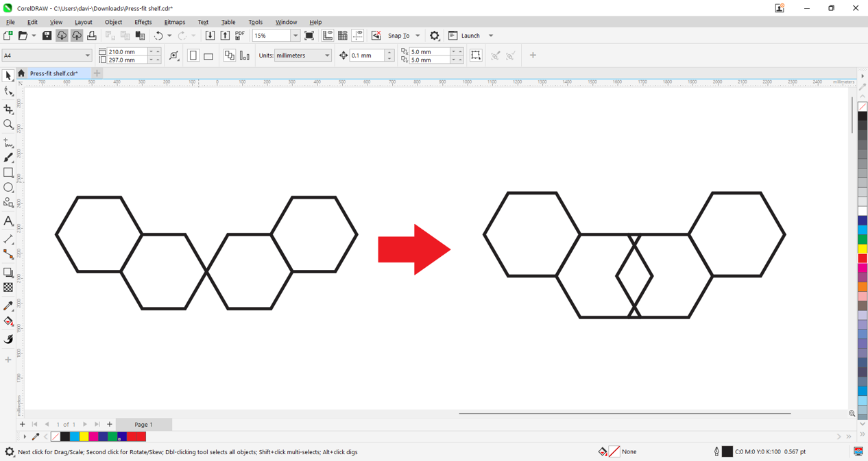
Task: Add page after current page
Action: pyautogui.click(x=109, y=425)
